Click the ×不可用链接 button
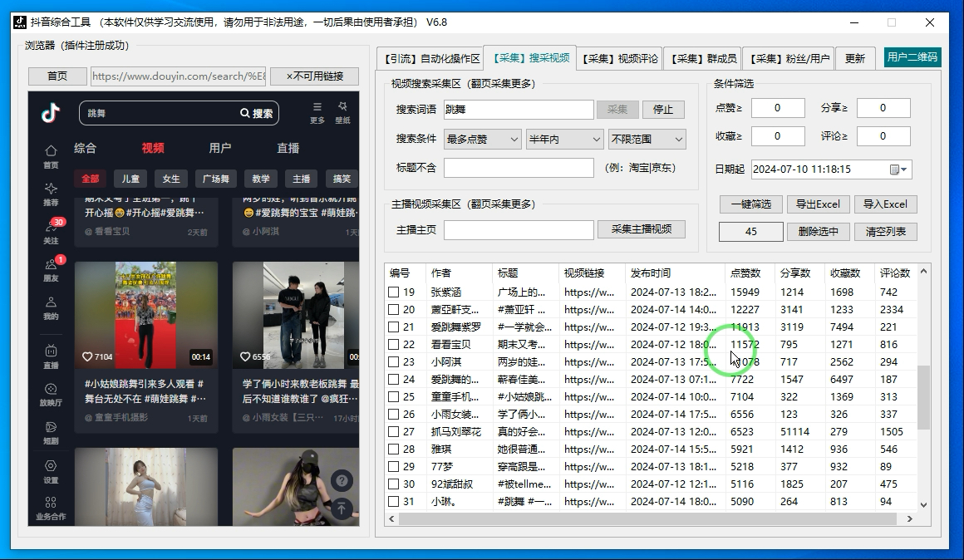The image size is (964, 560). pos(315,76)
